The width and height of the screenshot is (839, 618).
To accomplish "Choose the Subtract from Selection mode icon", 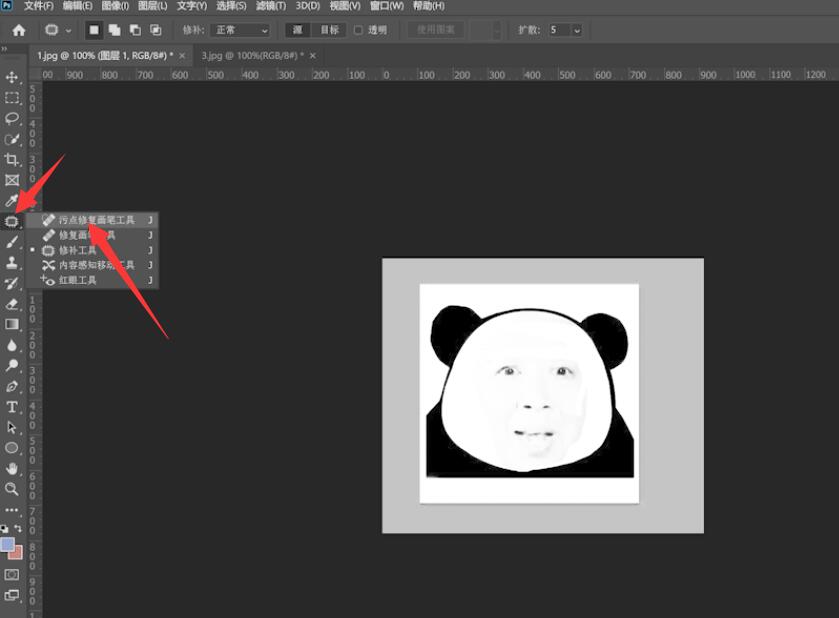I will click(135, 30).
